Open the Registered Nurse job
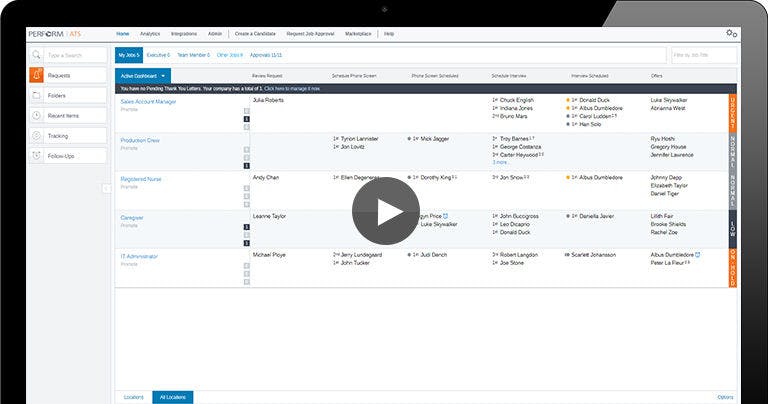768x404 pixels. click(141, 179)
